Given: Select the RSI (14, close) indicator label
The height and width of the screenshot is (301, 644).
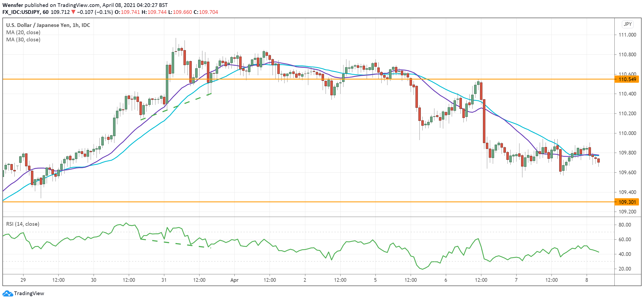Looking at the screenshot, I should click(x=22, y=224).
